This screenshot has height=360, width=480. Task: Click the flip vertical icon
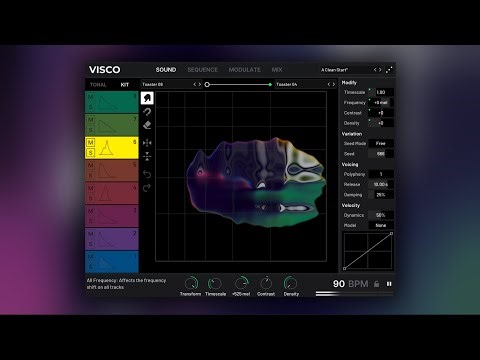[x=147, y=156]
